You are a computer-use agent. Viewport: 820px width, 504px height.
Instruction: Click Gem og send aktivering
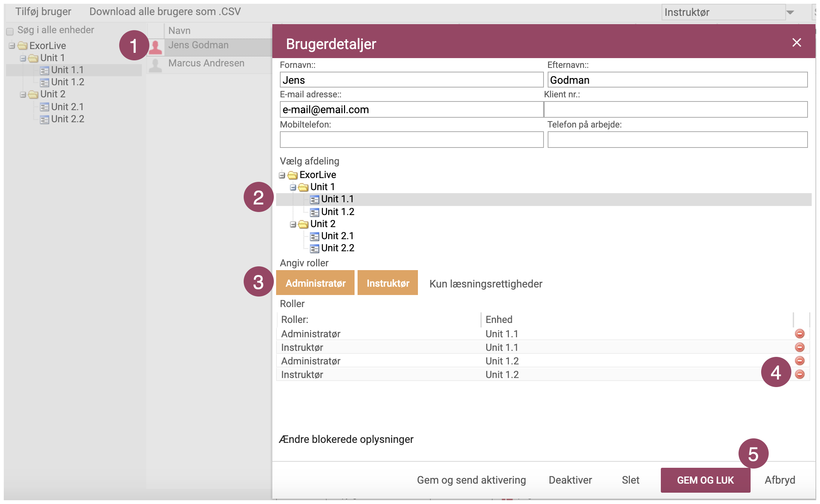471,480
